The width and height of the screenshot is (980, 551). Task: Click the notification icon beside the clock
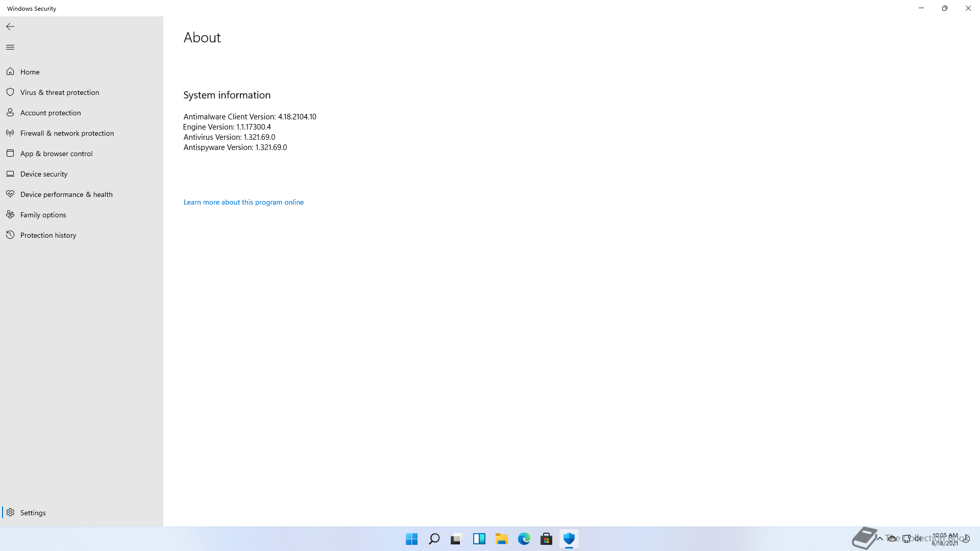(966, 539)
